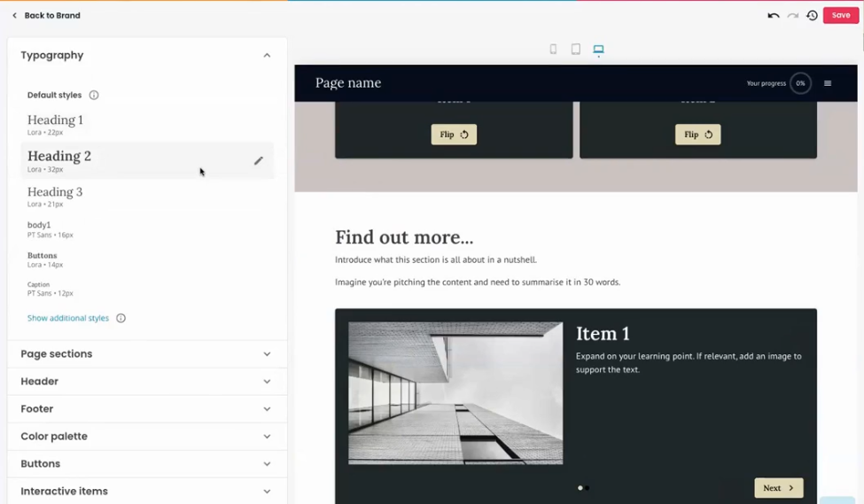The width and height of the screenshot is (864, 504).
Task: Expand the Footer panel
Action: tap(147, 408)
